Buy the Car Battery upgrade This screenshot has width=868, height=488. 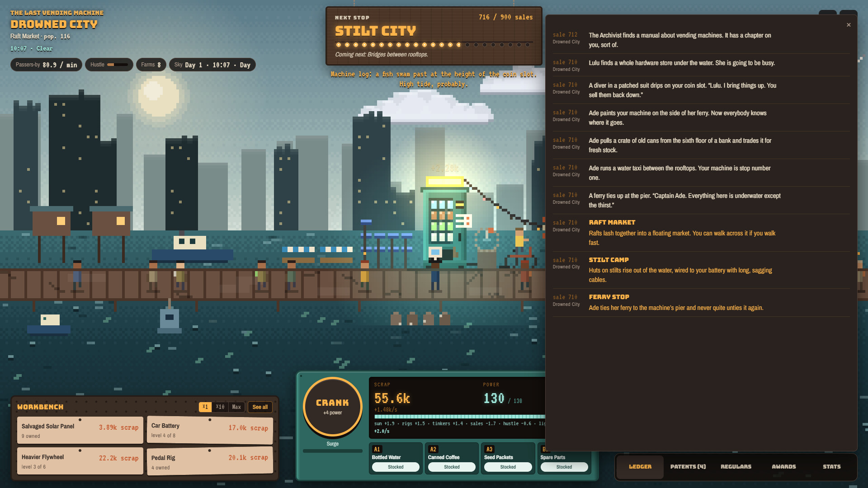(x=210, y=430)
